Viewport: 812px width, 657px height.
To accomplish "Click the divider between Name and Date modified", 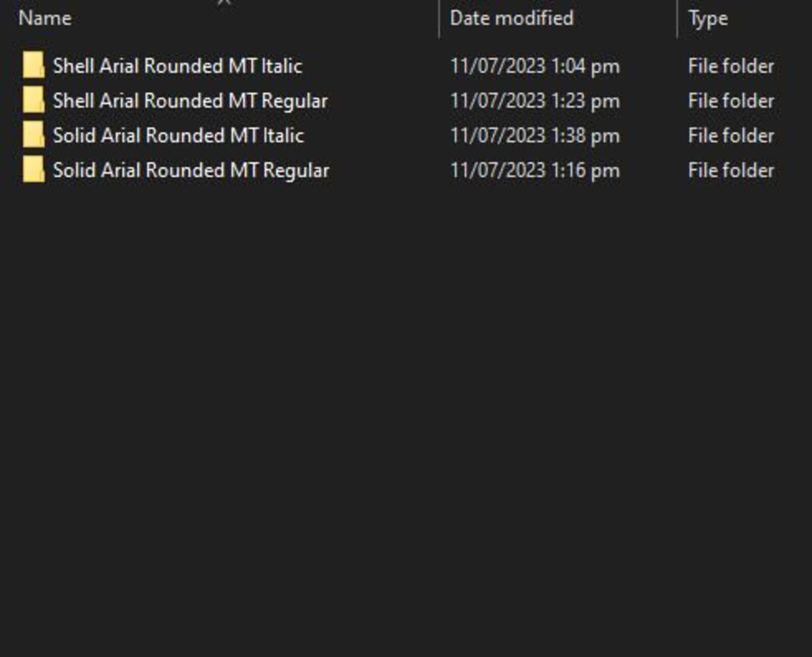I will point(439,19).
